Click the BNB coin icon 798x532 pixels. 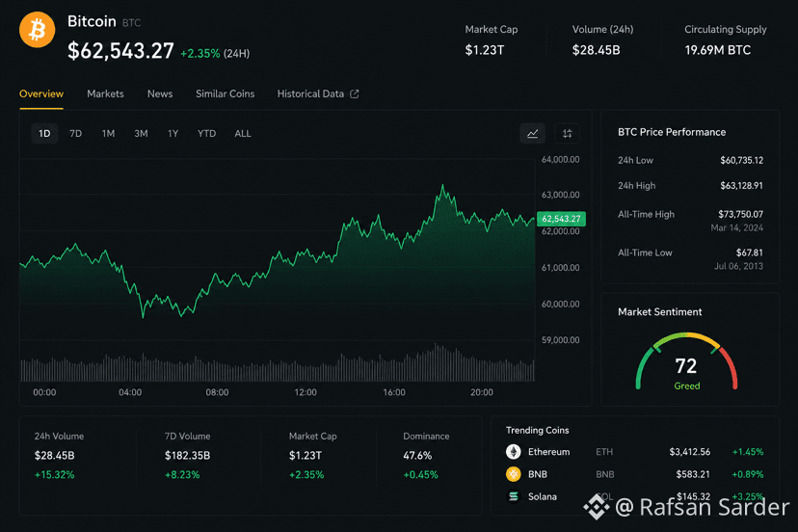click(x=513, y=474)
